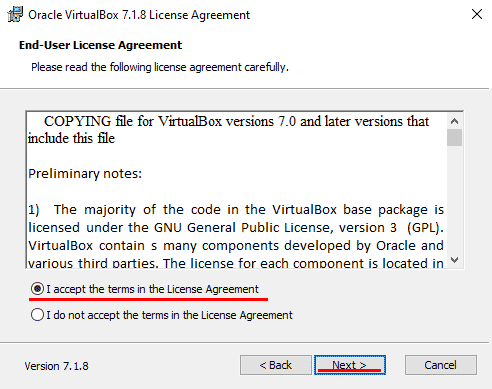This screenshot has width=492, height=389.
Task: Go back with the '< Back' button
Action: 276,365
